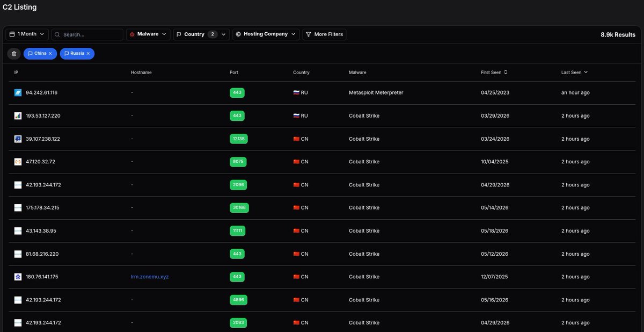This screenshot has height=332, width=644.
Task: Open More Filters
Action: [324, 34]
